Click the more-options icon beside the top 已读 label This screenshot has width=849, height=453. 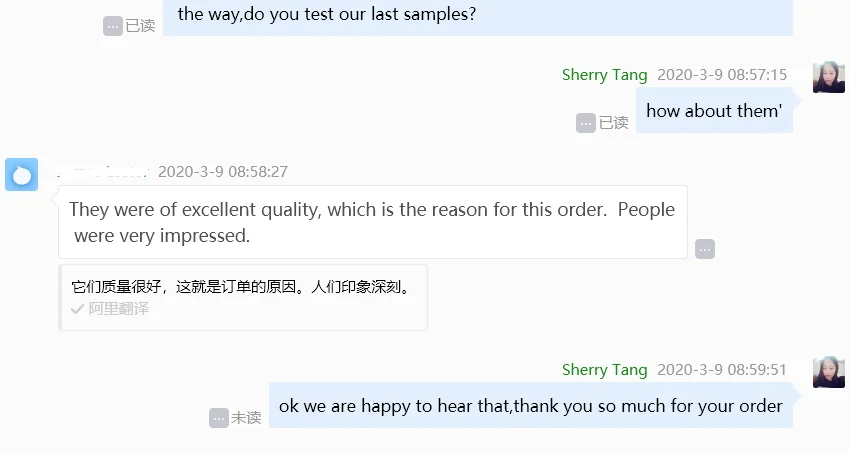(113, 26)
